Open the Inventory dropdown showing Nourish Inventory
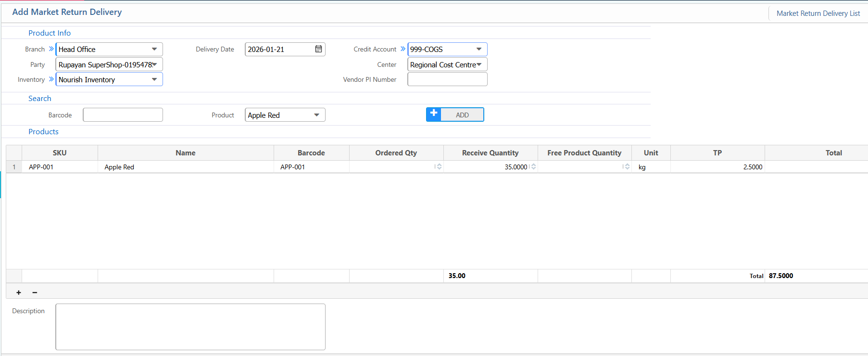868x356 pixels. [109, 79]
